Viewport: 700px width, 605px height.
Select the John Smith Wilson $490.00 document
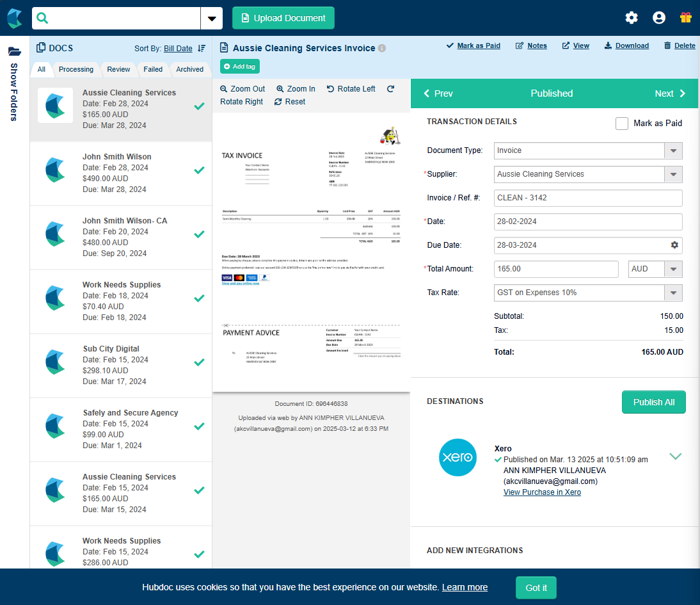(x=121, y=173)
